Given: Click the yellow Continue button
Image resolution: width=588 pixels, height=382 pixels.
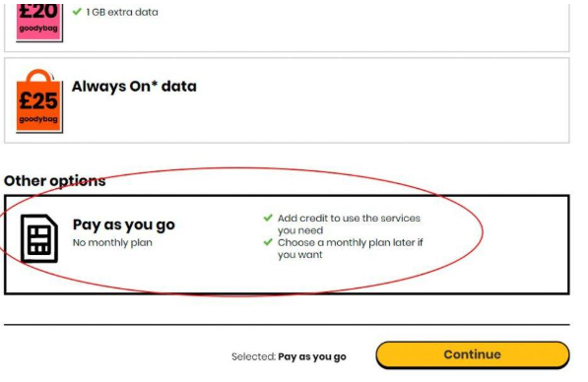Looking at the screenshot, I should tap(473, 354).
